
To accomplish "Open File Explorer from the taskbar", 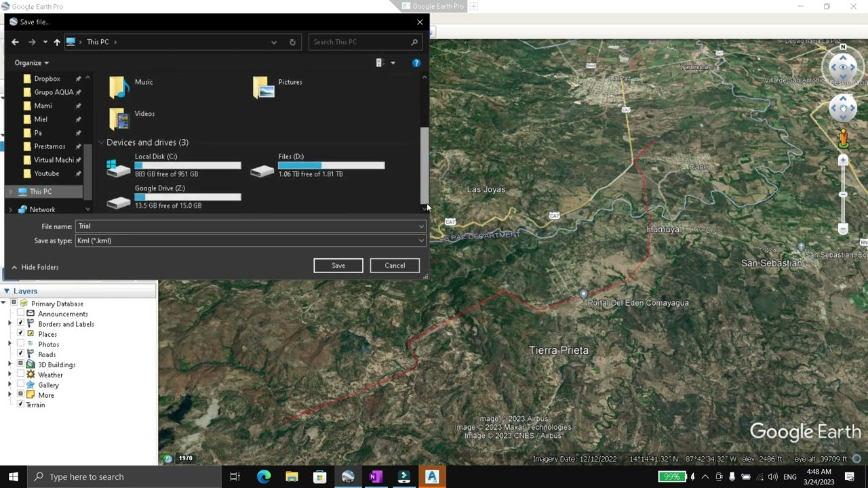I will (292, 476).
